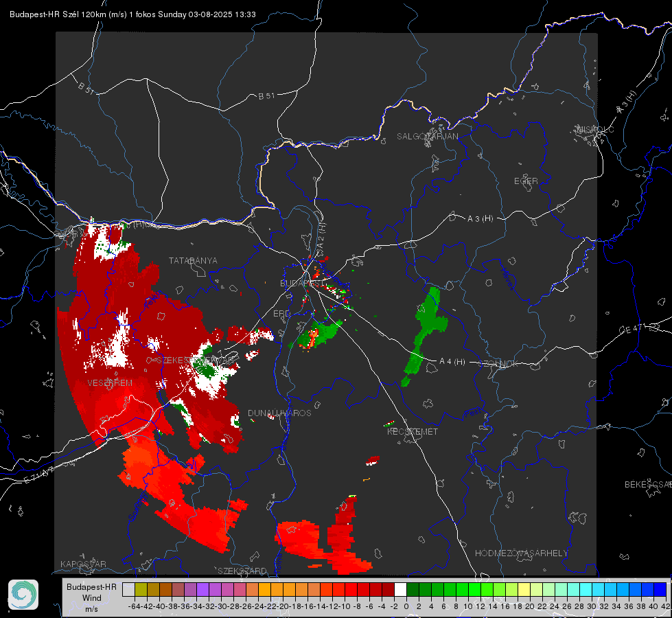Screen dimensions: 672x618
Task: Click the 'Budapest-HR Wind m/s' legend label
Action: [91, 597]
